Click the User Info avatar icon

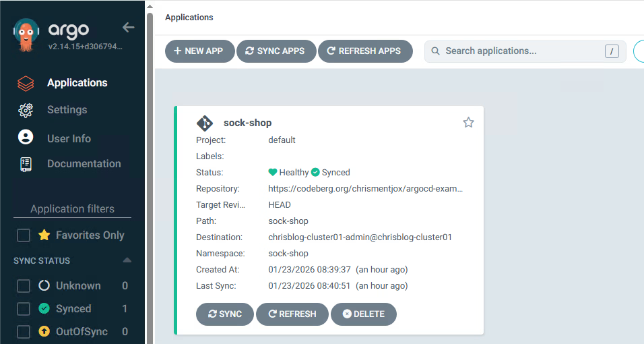26,138
